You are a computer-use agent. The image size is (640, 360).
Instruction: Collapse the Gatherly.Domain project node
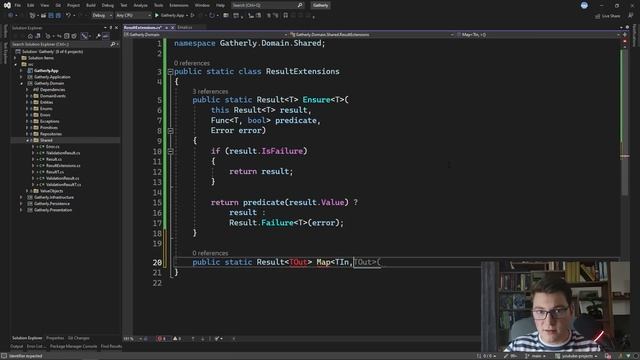[x=21, y=84]
